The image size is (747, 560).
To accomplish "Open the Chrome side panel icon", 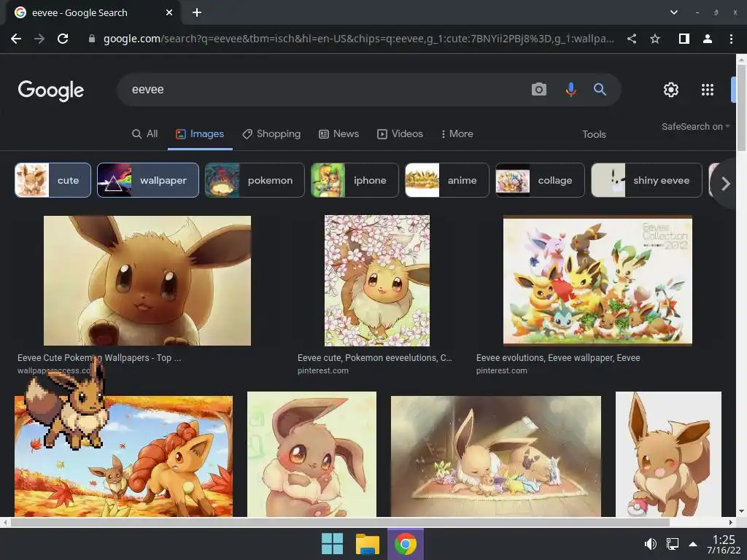I will [x=684, y=39].
